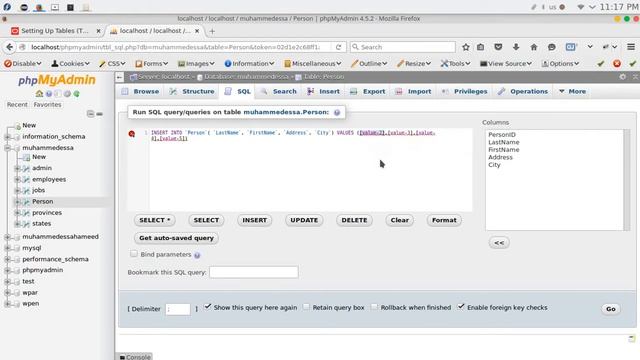The height and width of the screenshot is (360, 640).
Task: Click the Bookmark this SQL query field
Action: click(x=254, y=272)
